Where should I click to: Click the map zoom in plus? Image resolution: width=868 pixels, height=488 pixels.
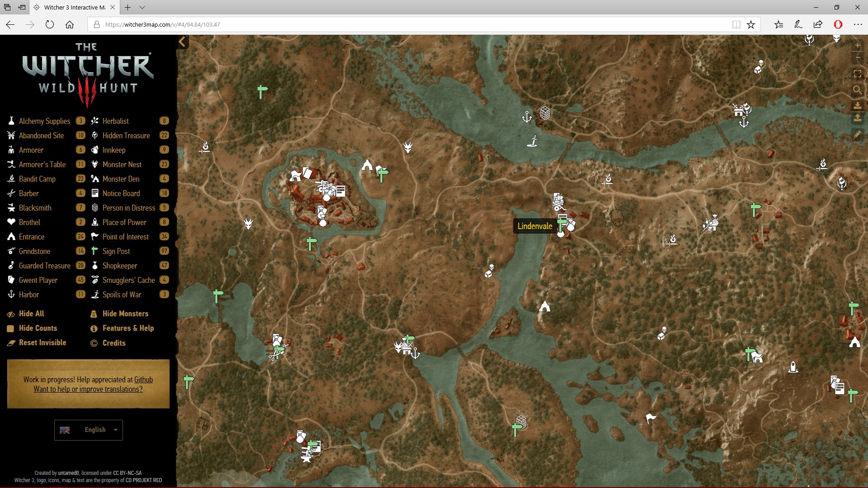857,45
